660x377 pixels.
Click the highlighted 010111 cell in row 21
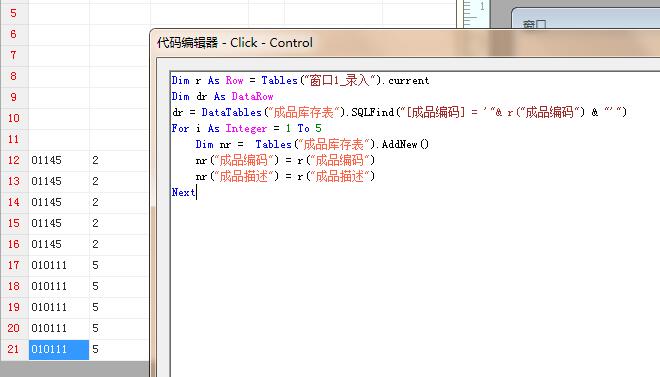(x=59, y=349)
